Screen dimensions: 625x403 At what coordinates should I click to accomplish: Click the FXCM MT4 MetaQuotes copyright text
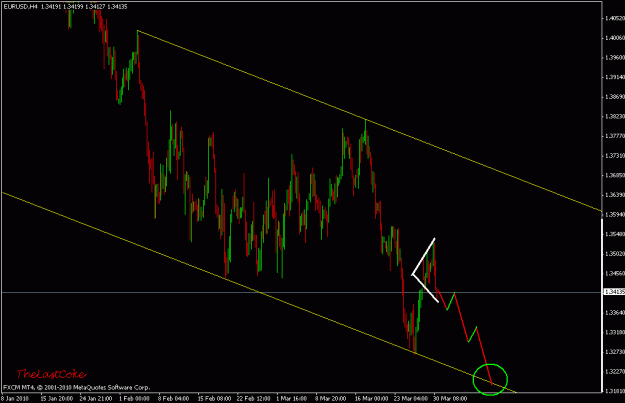(x=77, y=387)
